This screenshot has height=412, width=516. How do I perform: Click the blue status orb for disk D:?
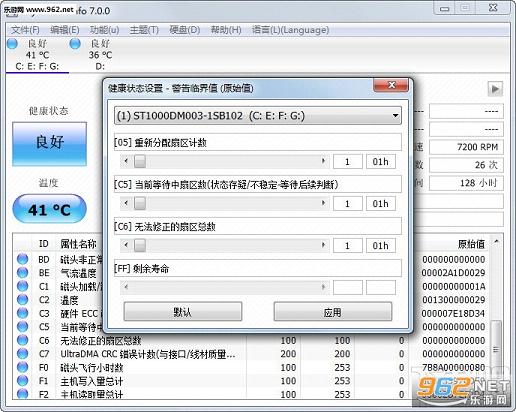click(x=75, y=44)
